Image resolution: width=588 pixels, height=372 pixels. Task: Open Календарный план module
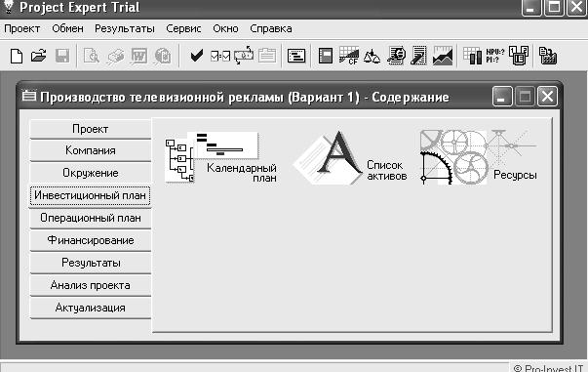221,157
